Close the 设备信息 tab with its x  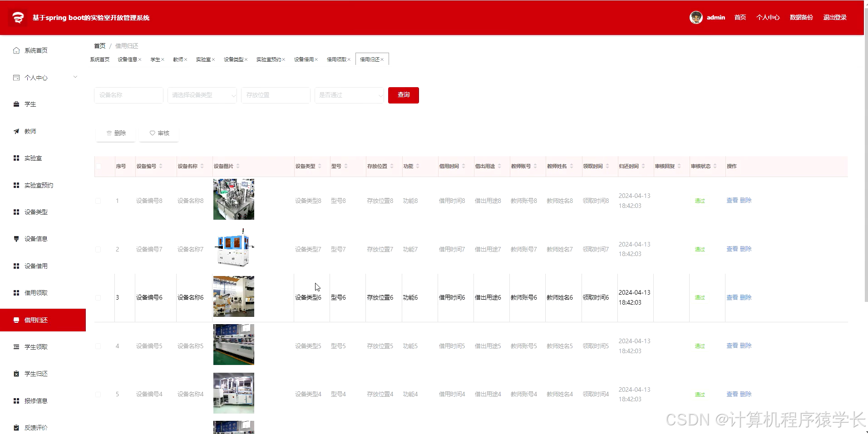click(x=140, y=59)
